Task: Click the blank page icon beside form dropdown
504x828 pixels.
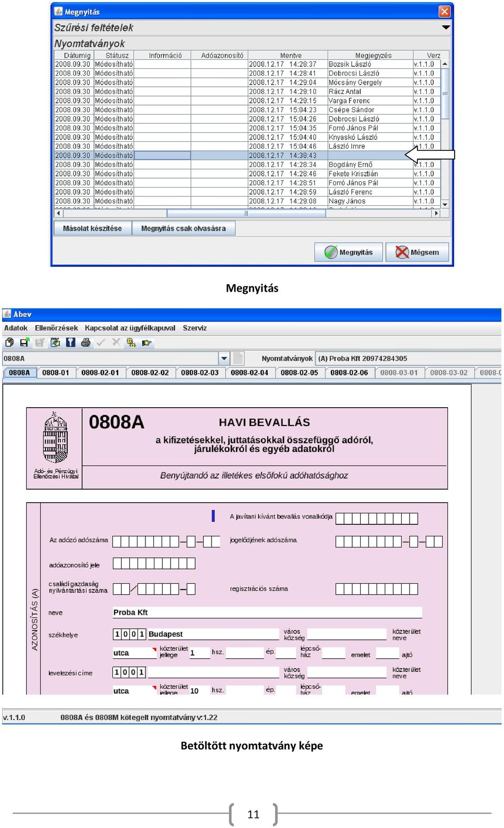Action: [x=238, y=358]
